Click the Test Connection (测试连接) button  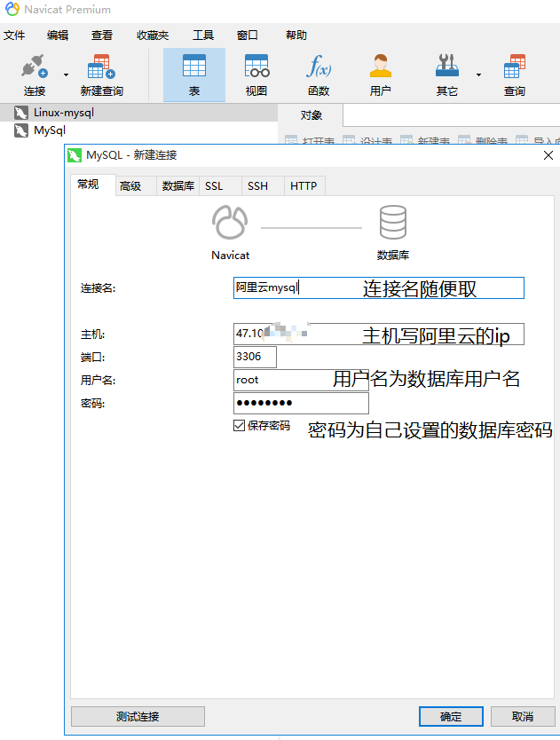pos(138,716)
